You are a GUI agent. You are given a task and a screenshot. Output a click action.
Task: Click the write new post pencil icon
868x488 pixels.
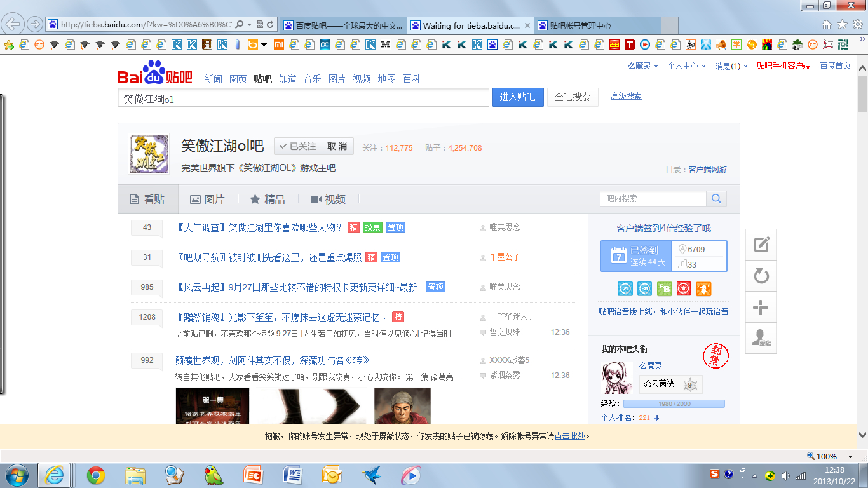pyautogui.click(x=761, y=244)
